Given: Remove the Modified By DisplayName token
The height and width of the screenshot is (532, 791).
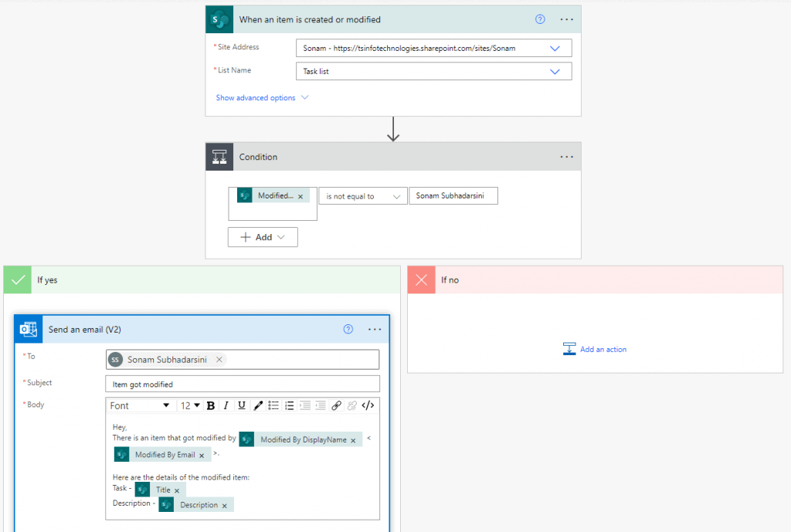Looking at the screenshot, I should [x=353, y=441].
